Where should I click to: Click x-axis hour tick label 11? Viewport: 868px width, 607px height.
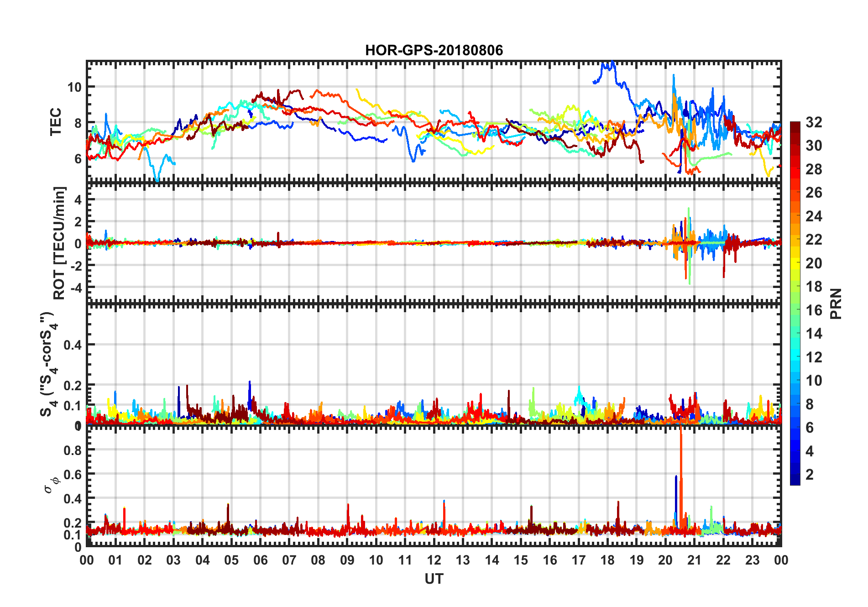tap(405, 560)
